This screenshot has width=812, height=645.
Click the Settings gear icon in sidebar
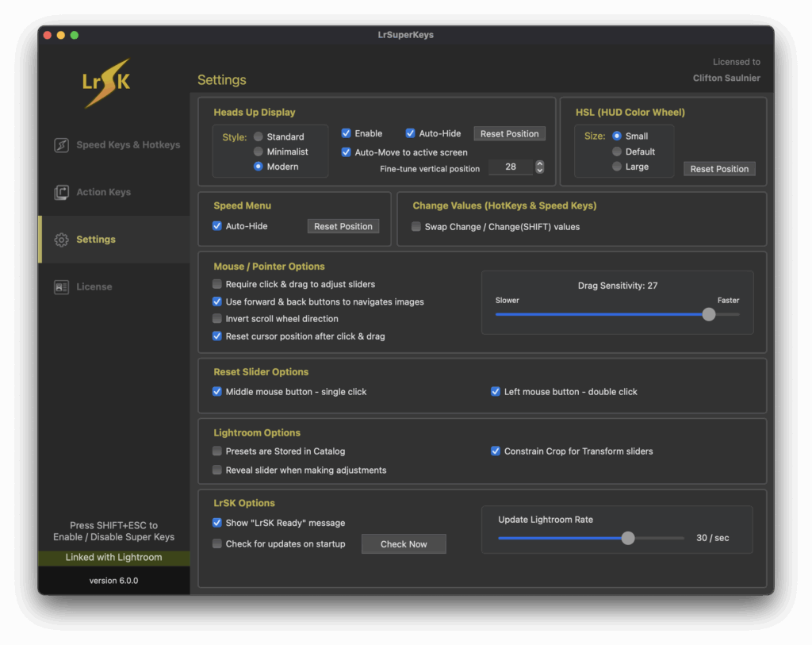(62, 240)
